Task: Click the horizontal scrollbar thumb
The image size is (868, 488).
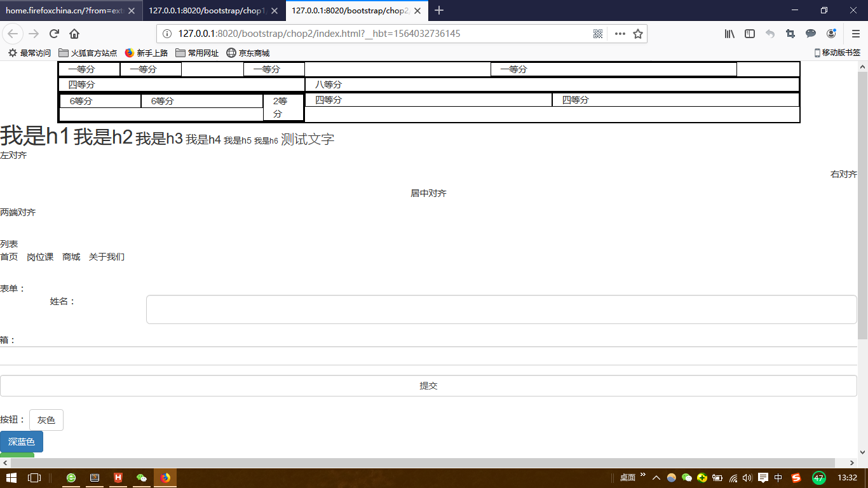Action: click(423, 463)
